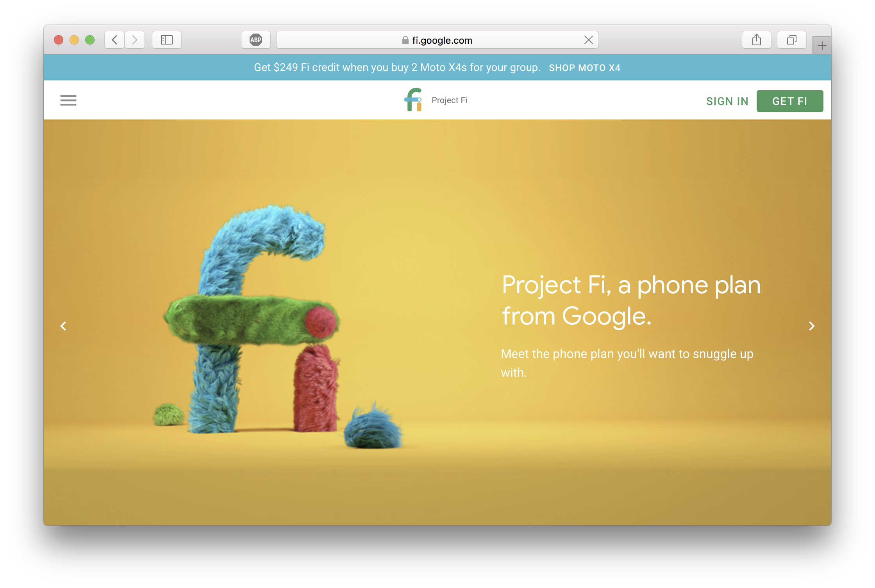
Task: Click the SIGN IN link
Action: click(727, 101)
